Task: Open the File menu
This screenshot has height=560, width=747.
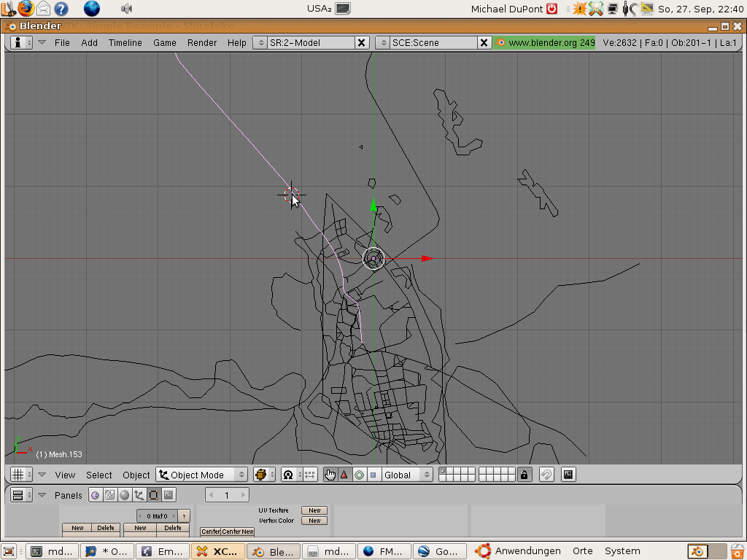Action: point(62,43)
